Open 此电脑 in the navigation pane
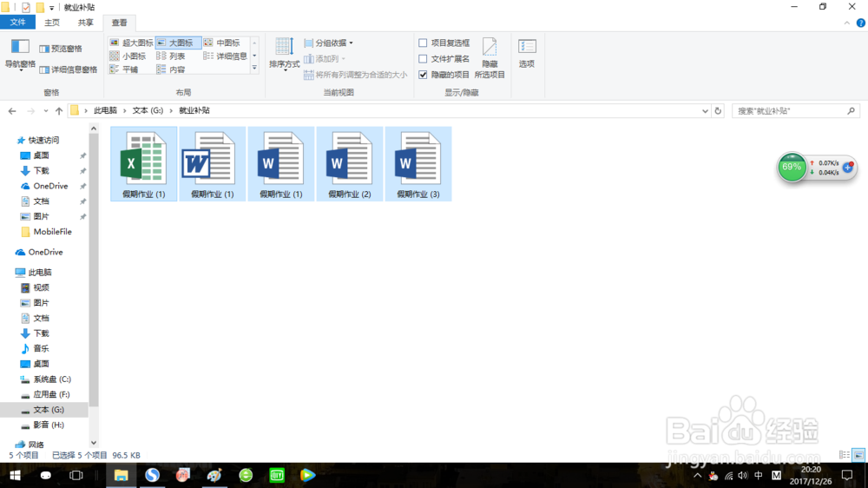 click(40, 272)
